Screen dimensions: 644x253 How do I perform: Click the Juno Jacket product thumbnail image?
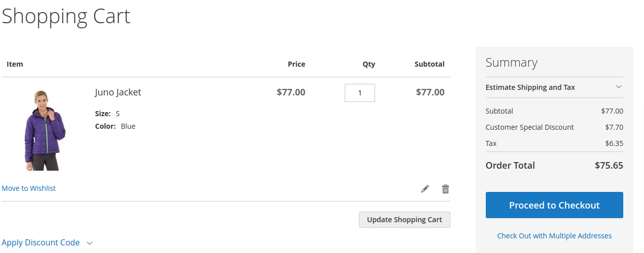click(44, 130)
